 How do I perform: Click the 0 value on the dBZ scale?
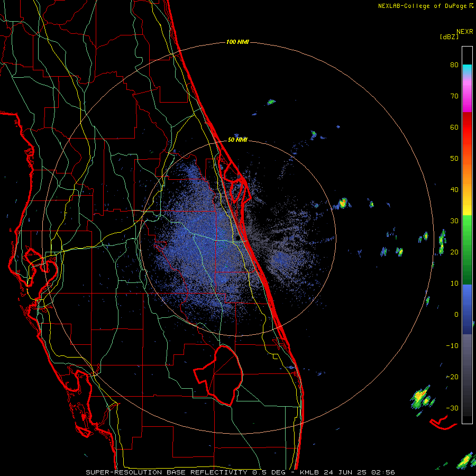[x=456, y=315]
